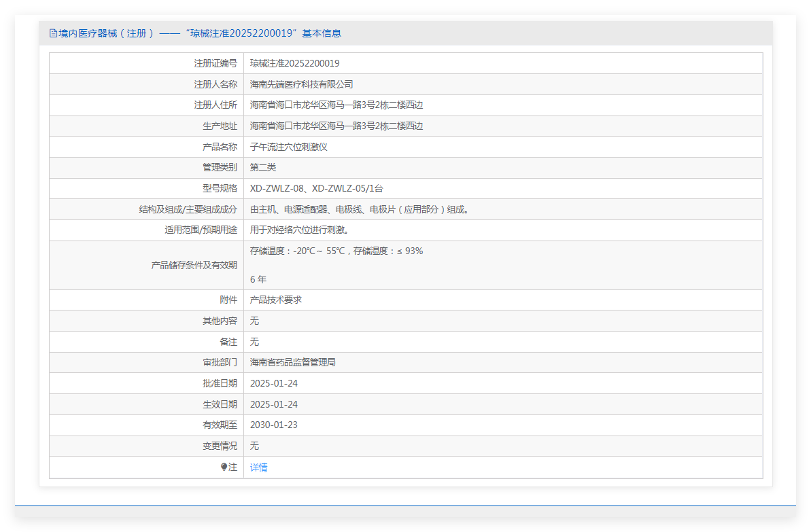Click the 注册人住所 address value
The image size is (811, 532).
click(336, 105)
